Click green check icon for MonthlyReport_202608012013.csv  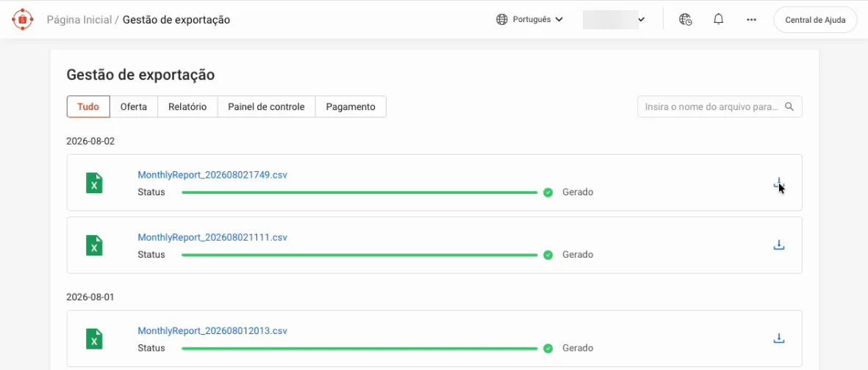(548, 349)
